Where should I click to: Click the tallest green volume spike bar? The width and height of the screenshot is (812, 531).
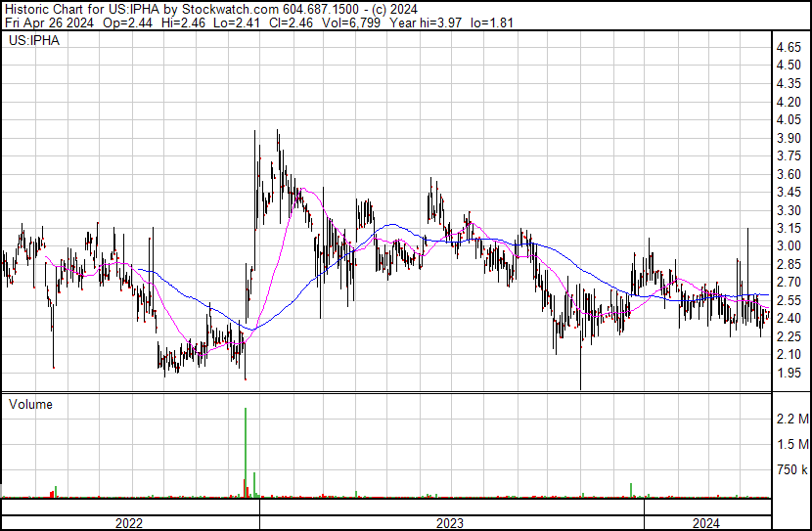coord(245,450)
